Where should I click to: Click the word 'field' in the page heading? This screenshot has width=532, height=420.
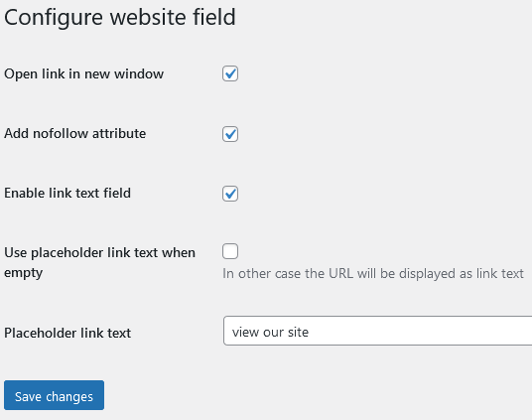[214, 17]
